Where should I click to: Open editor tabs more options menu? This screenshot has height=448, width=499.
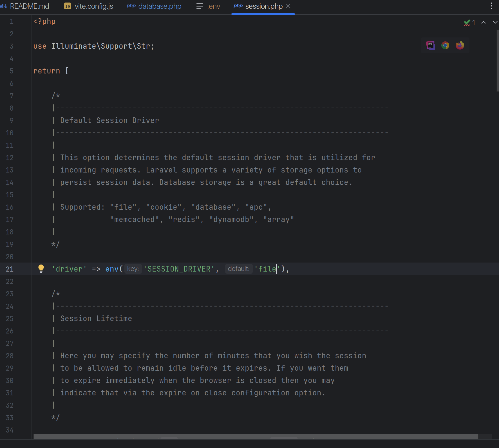(491, 6)
